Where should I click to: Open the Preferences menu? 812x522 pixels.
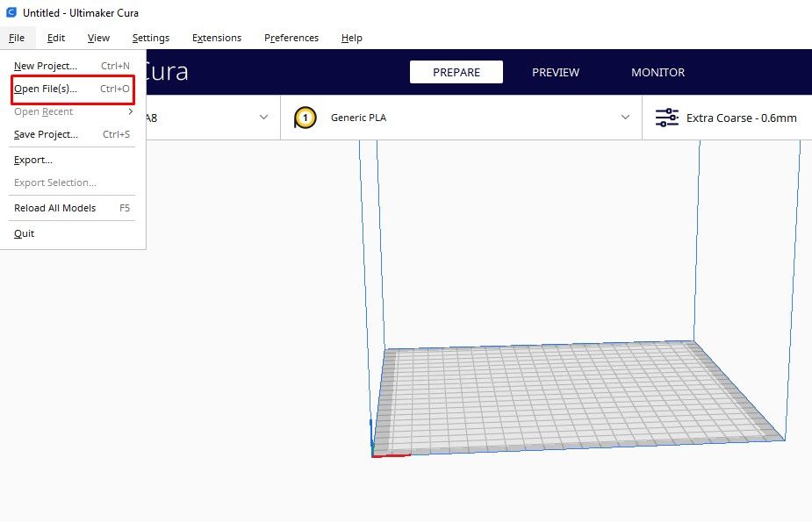(x=291, y=38)
